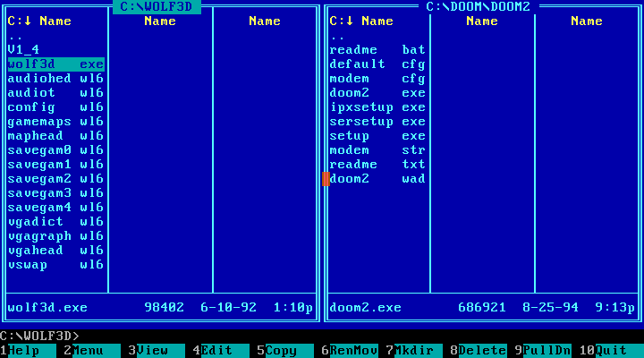Select savegam2 wl6 file
This screenshot has height=358, width=644.
coord(55,179)
